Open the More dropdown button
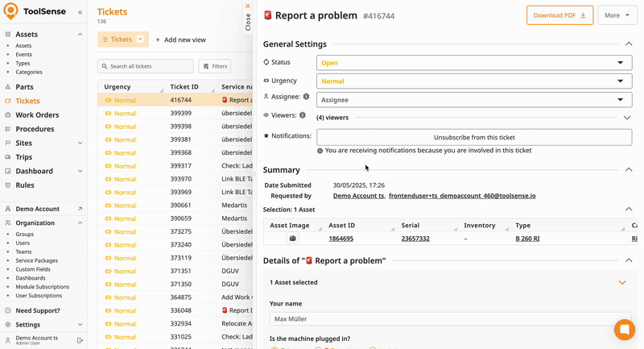This screenshot has width=644, height=349. tap(617, 15)
